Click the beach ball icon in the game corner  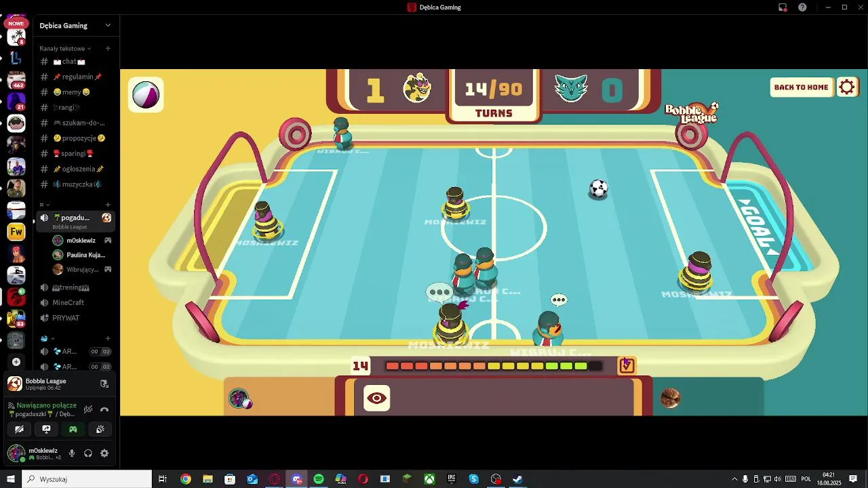coord(146,95)
